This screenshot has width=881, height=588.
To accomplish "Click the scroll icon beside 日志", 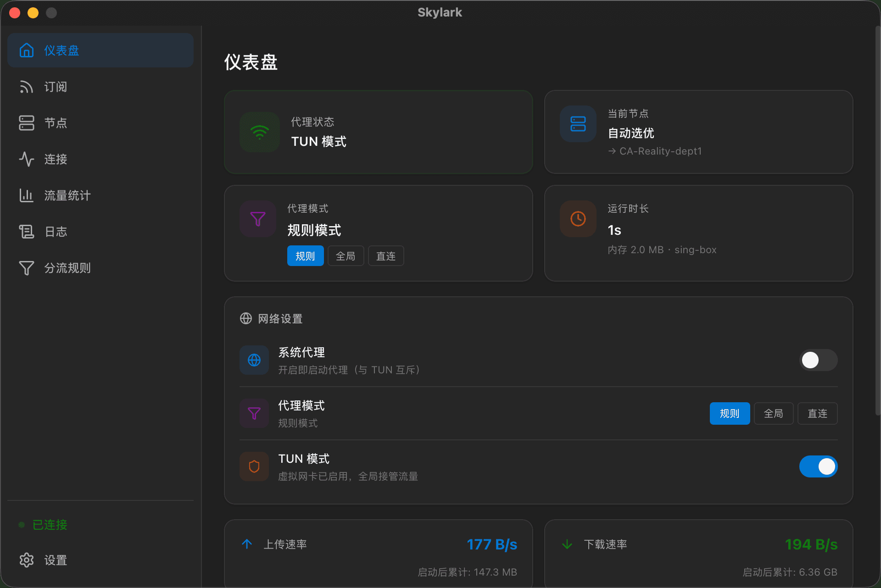I will click(x=27, y=232).
